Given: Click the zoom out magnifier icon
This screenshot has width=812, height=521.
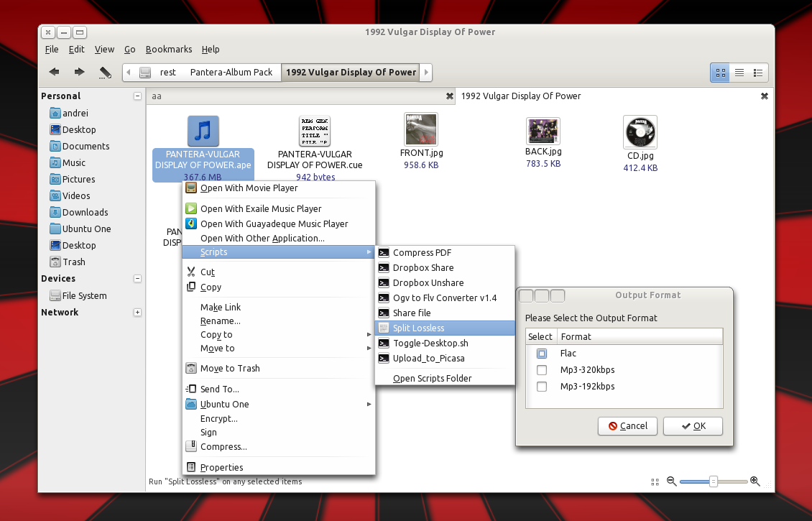Looking at the screenshot, I should click(x=672, y=481).
